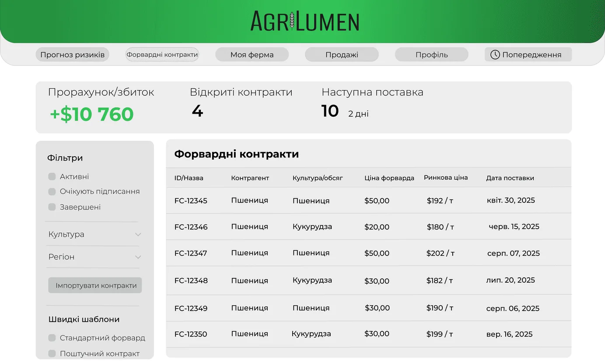Toggle Очікують підписання checkbox
Image resolution: width=605 pixels, height=364 pixels.
pyautogui.click(x=52, y=192)
